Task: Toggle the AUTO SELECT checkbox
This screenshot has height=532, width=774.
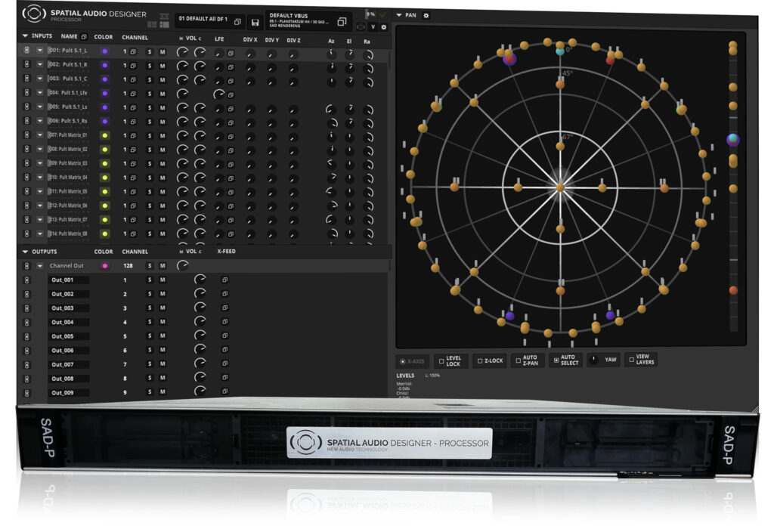Action: pos(556,360)
